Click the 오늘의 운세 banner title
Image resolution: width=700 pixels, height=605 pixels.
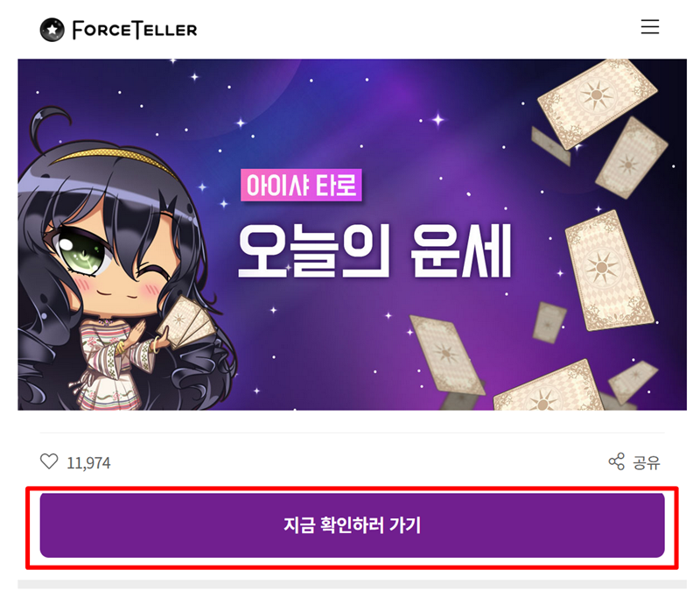(374, 250)
